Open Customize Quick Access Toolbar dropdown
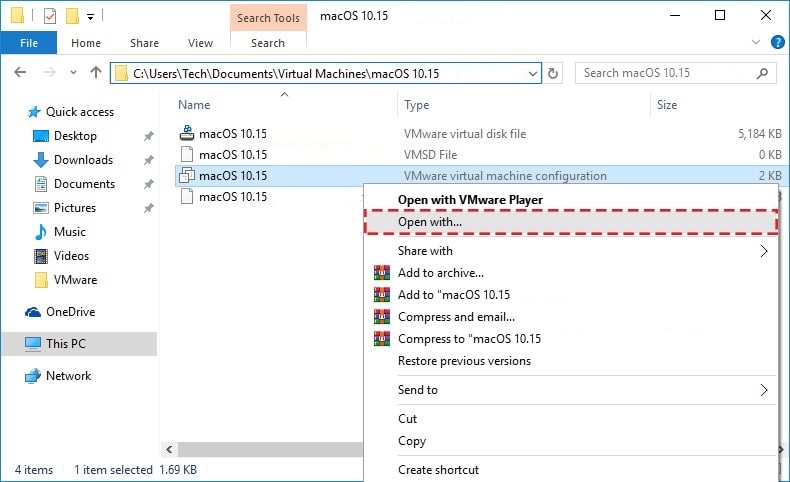Screen dimensions: 790x482 tap(90, 17)
